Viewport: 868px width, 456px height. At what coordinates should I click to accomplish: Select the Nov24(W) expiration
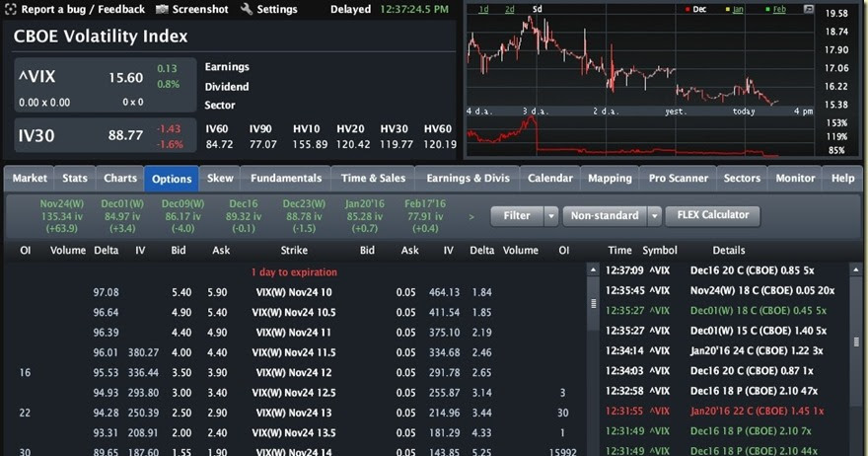pos(62,216)
